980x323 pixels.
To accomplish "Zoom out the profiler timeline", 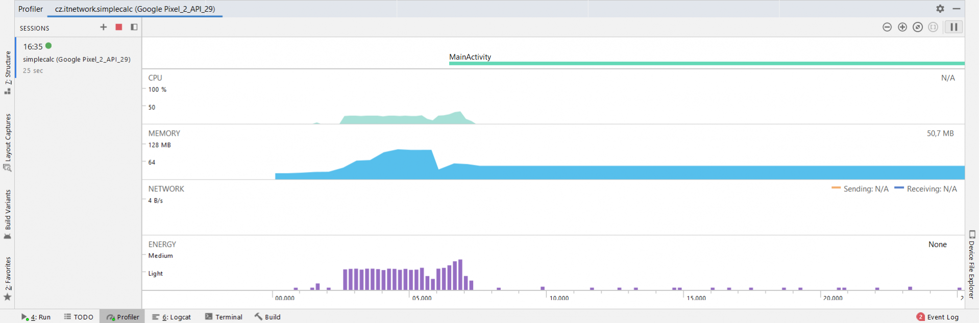I will 887,27.
